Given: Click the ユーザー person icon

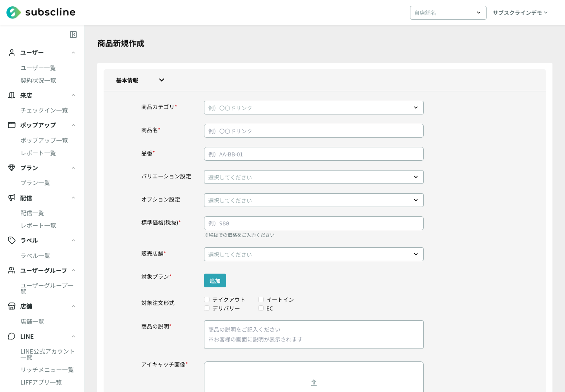Looking at the screenshot, I should (x=12, y=53).
